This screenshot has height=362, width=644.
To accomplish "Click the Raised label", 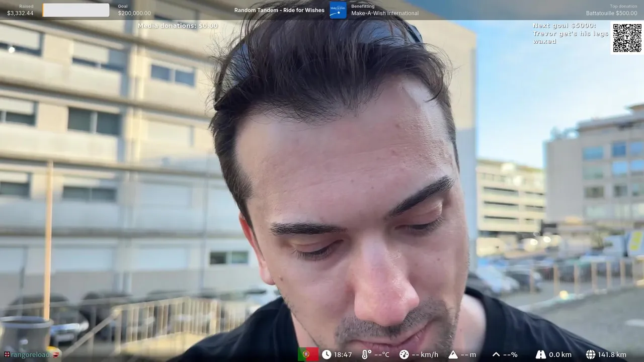I will 26,6.
